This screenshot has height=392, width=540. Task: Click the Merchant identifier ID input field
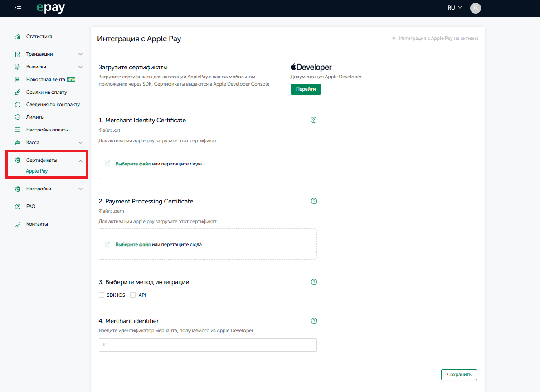pos(208,345)
